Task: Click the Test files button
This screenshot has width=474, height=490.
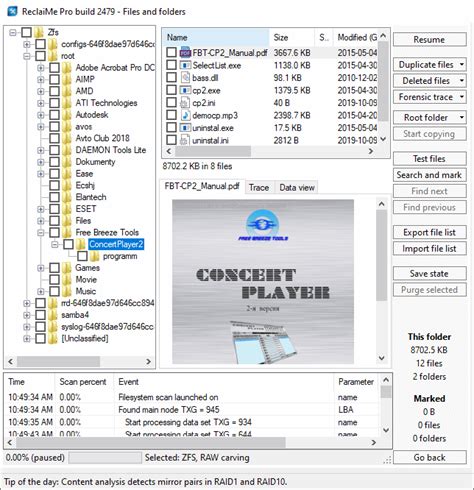Action: [x=429, y=159]
